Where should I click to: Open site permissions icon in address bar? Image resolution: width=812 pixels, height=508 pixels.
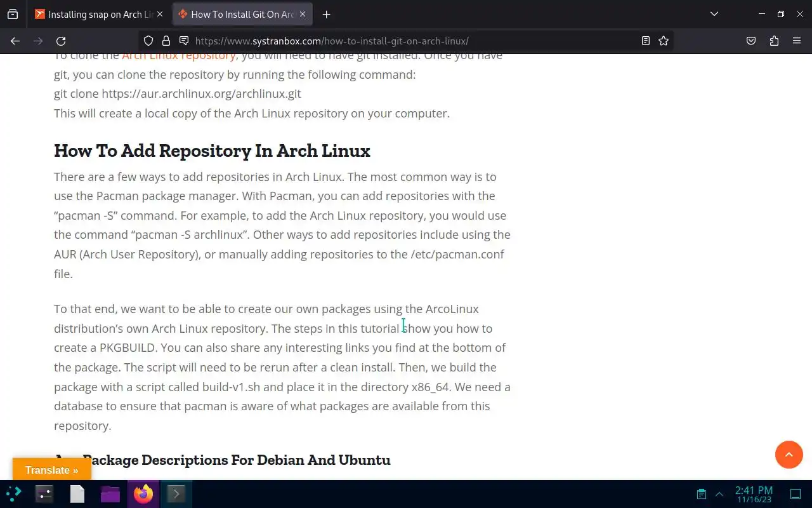click(184, 41)
